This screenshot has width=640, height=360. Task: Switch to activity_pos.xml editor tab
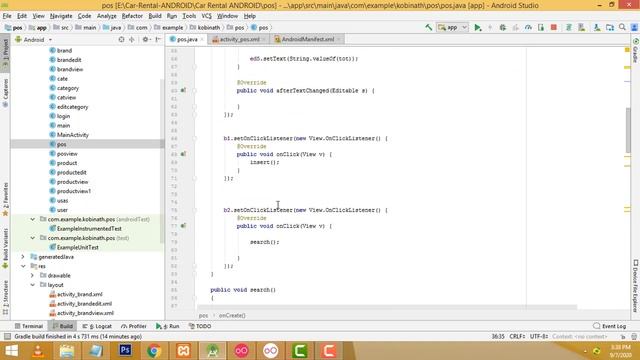(239, 39)
